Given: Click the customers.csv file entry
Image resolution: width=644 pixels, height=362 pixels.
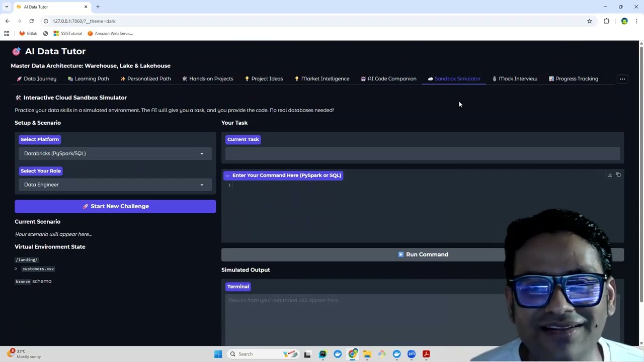Looking at the screenshot, I should click(x=38, y=269).
